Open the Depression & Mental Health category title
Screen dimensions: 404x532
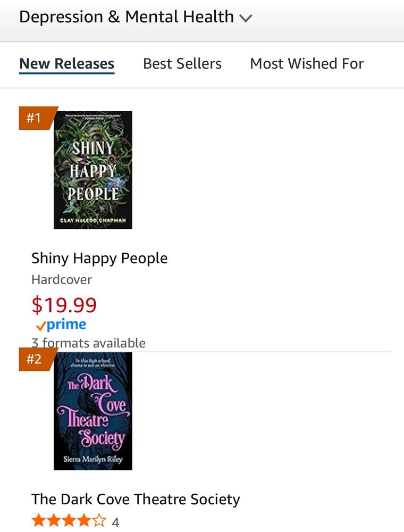[127, 16]
